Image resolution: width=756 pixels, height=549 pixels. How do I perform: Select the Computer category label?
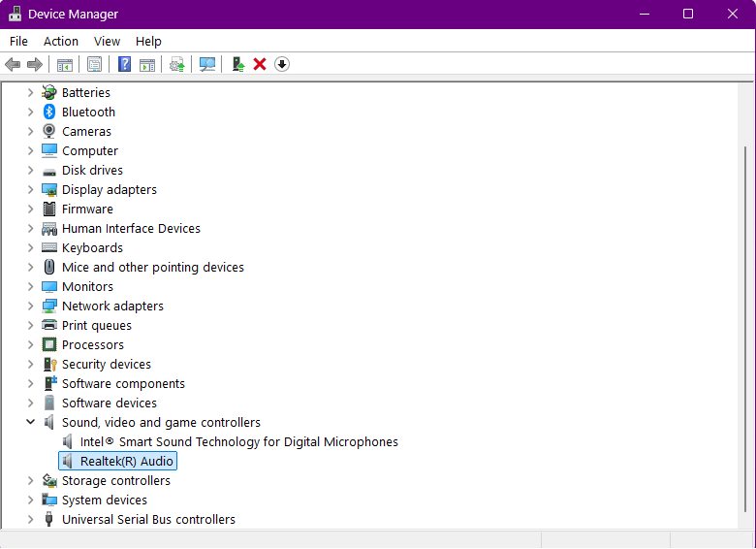click(x=90, y=151)
